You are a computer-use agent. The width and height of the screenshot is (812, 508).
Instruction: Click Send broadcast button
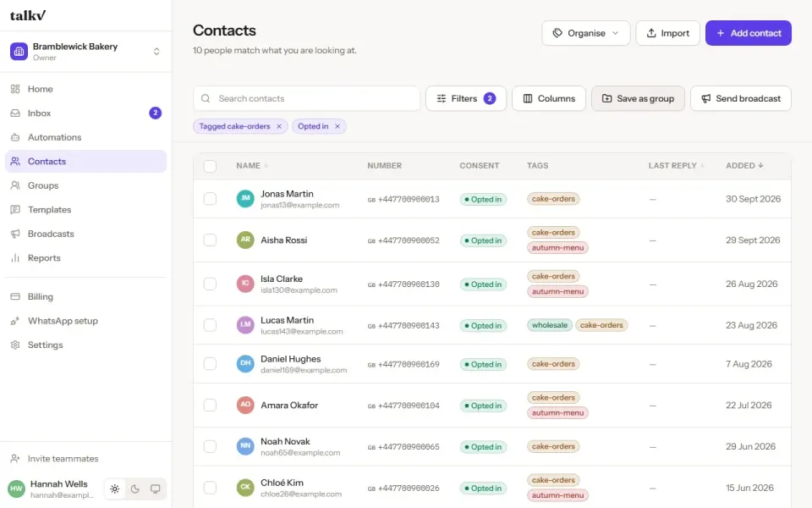click(x=741, y=98)
